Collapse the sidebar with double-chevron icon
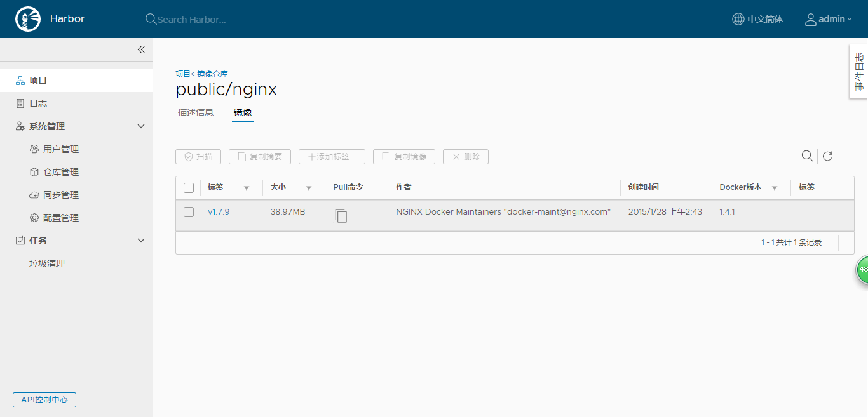The image size is (868, 417). [141, 50]
